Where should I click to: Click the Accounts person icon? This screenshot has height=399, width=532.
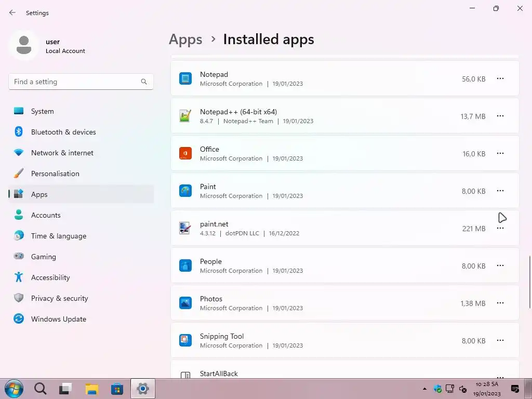tap(19, 215)
